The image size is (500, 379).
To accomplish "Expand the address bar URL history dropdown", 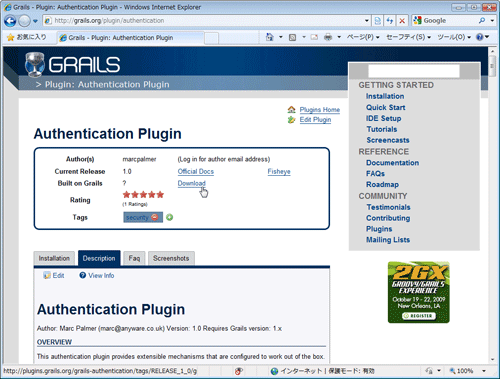I will click(367, 21).
